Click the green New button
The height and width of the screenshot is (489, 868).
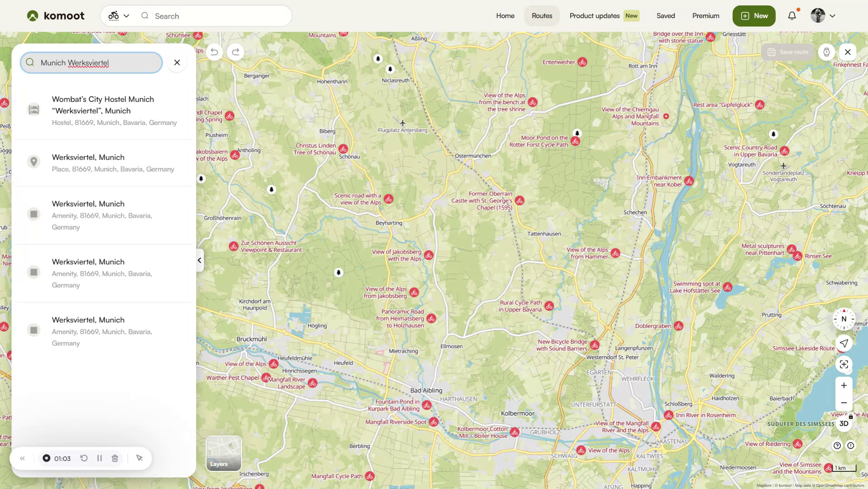pyautogui.click(x=753, y=15)
